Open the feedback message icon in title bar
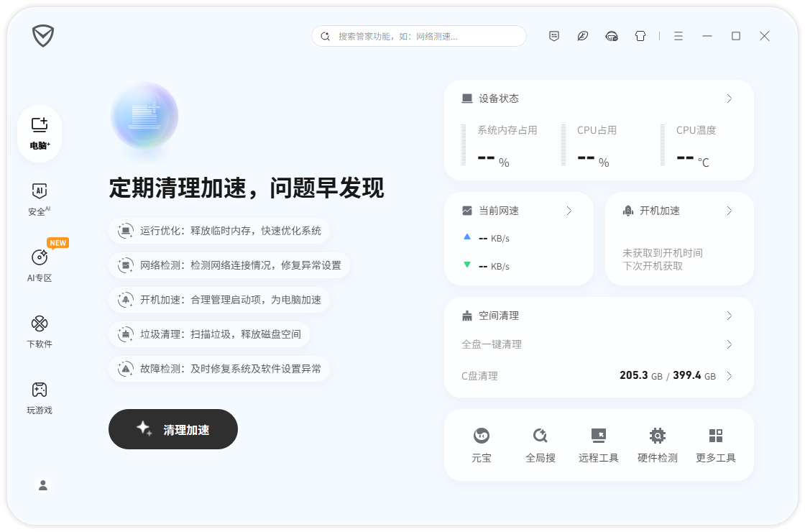 (554, 36)
